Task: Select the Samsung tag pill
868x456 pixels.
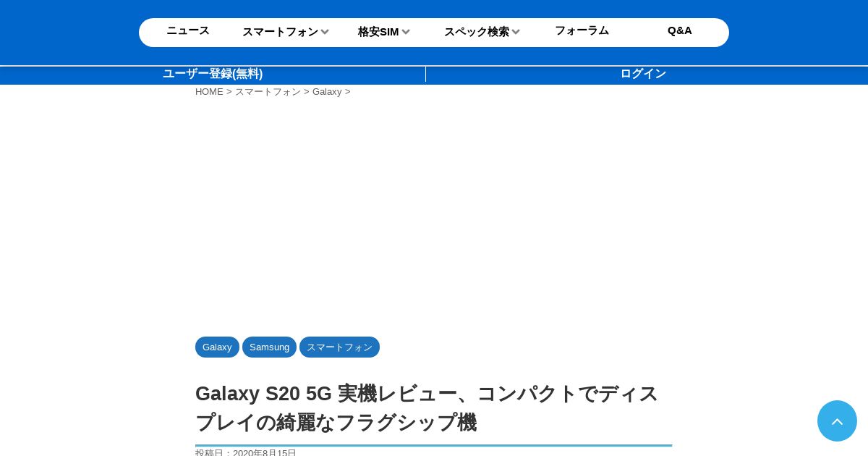Action: 269,347
